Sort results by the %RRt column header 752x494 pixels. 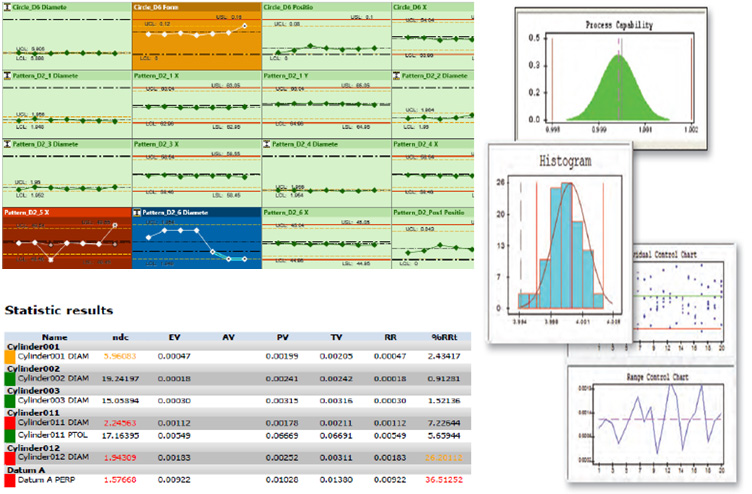(444, 337)
